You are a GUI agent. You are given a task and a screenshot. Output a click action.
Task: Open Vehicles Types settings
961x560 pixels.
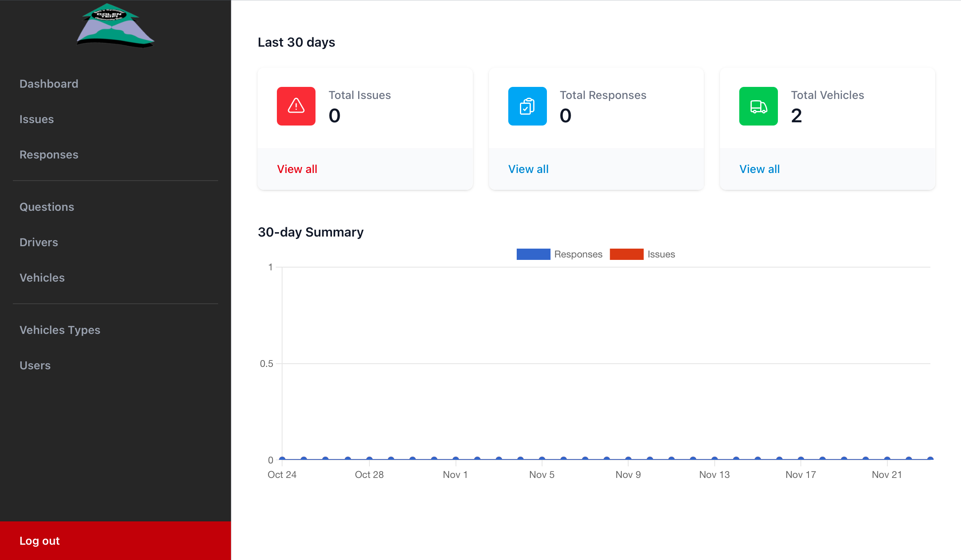(60, 330)
